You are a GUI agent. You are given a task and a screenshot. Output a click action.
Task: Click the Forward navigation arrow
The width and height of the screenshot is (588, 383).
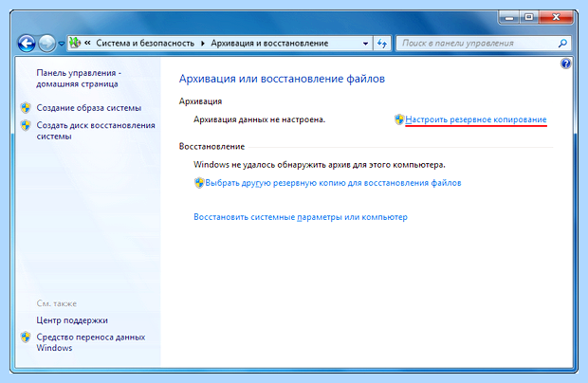46,44
